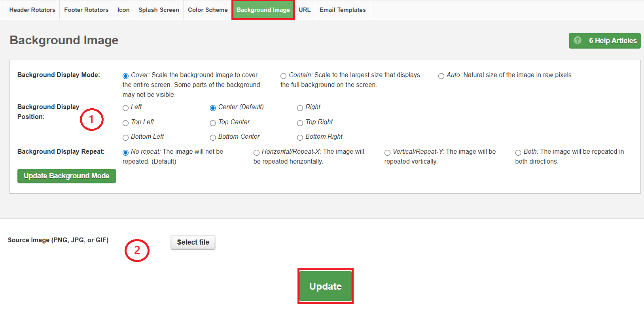Select Vertical/Repeat-Y repeat option

[x=387, y=153]
